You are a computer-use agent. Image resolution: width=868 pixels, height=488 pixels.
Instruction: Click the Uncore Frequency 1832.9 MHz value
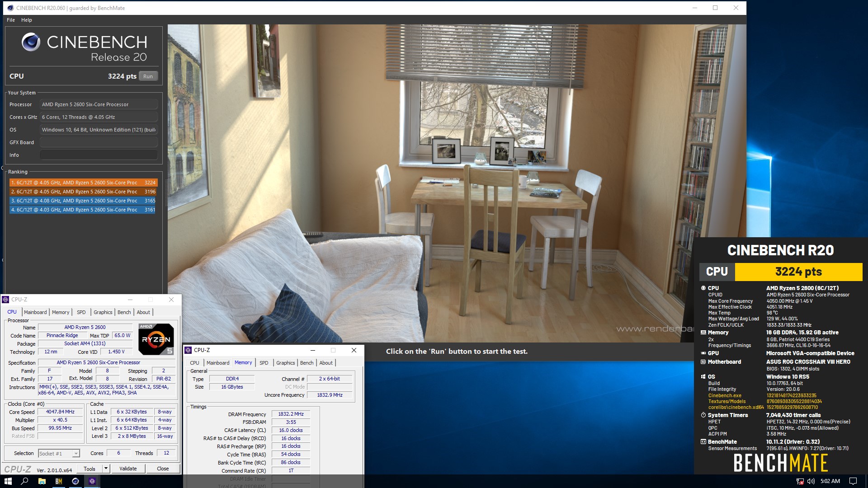[x=330, y=395]
